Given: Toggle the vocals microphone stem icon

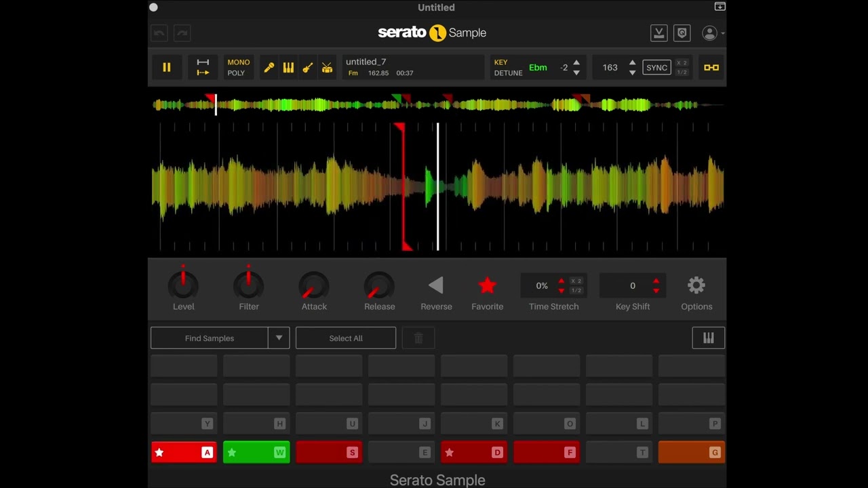Looking at the screenshot, I should coord(269,67).
